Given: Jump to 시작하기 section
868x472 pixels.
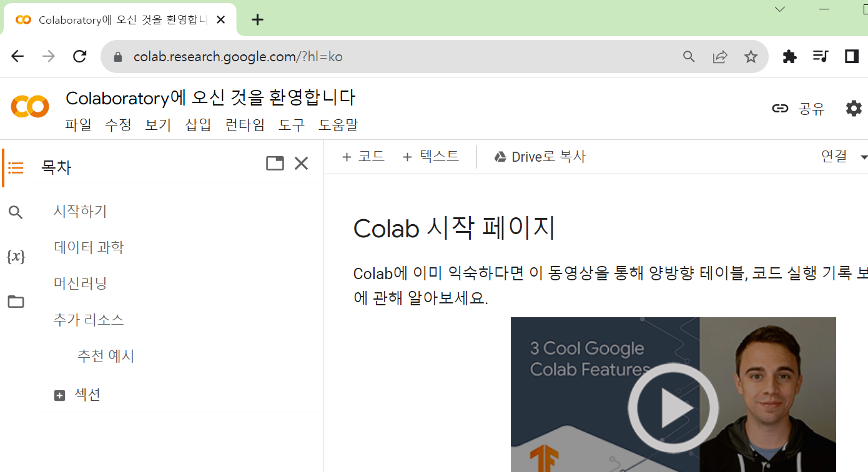Looking at the screenshot, I should tap(81, 211).
